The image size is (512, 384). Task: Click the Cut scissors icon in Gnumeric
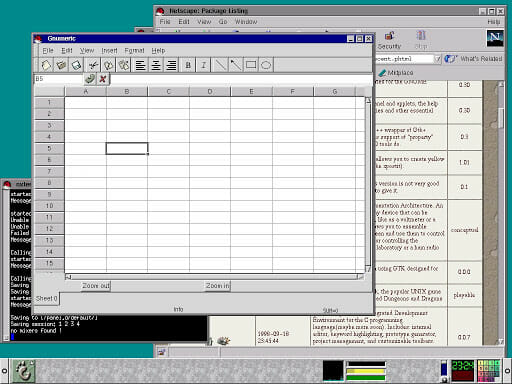93,65
